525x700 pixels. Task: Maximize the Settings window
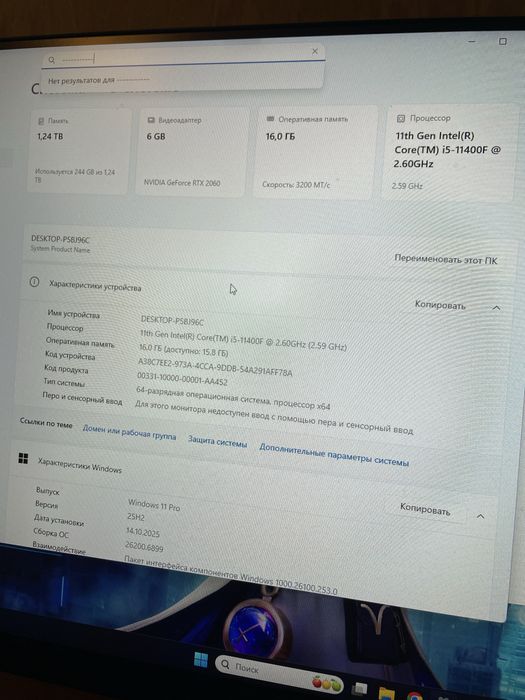(x=502, y=42)
